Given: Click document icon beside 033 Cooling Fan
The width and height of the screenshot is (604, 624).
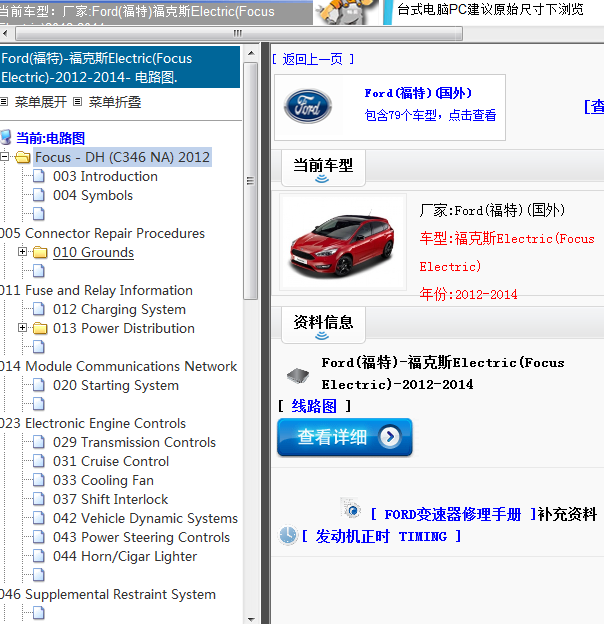Looking at the screenshot, I should click(x=39, y=480).
